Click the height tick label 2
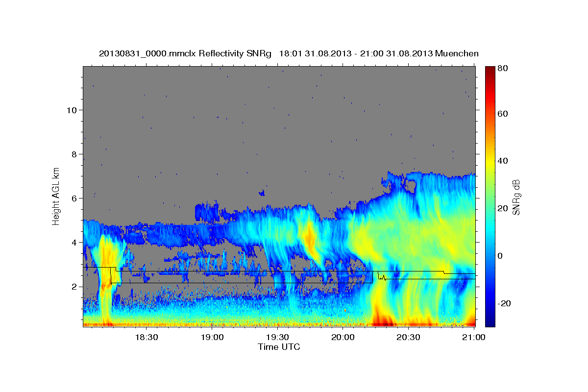This screenshot has height=392, width=588. point(74,287)
